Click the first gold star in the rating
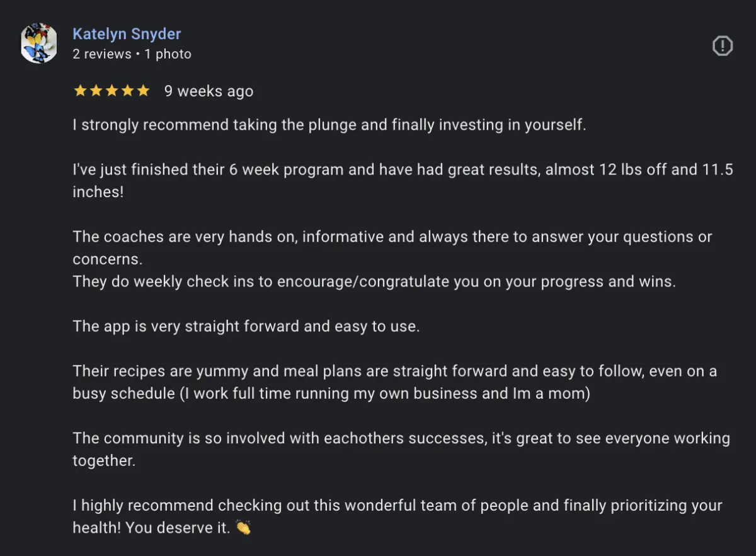756x556 pixels. tap(80, 91)
